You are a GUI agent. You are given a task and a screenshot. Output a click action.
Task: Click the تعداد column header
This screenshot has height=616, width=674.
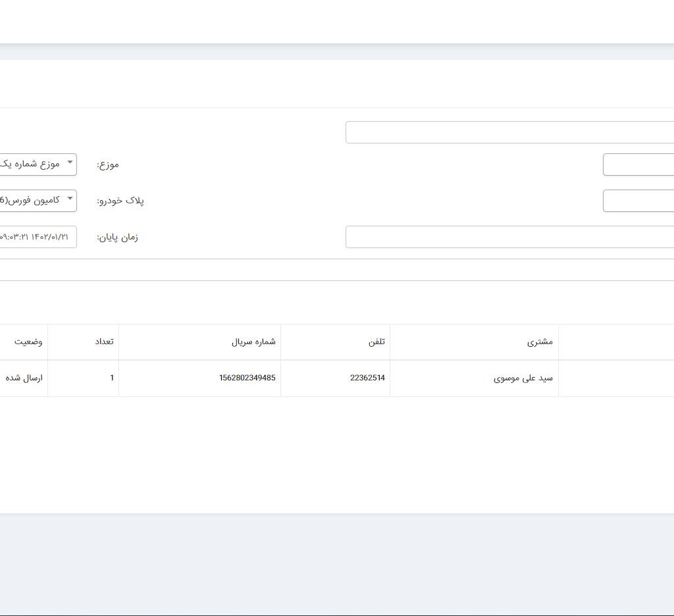pos(104,342)
